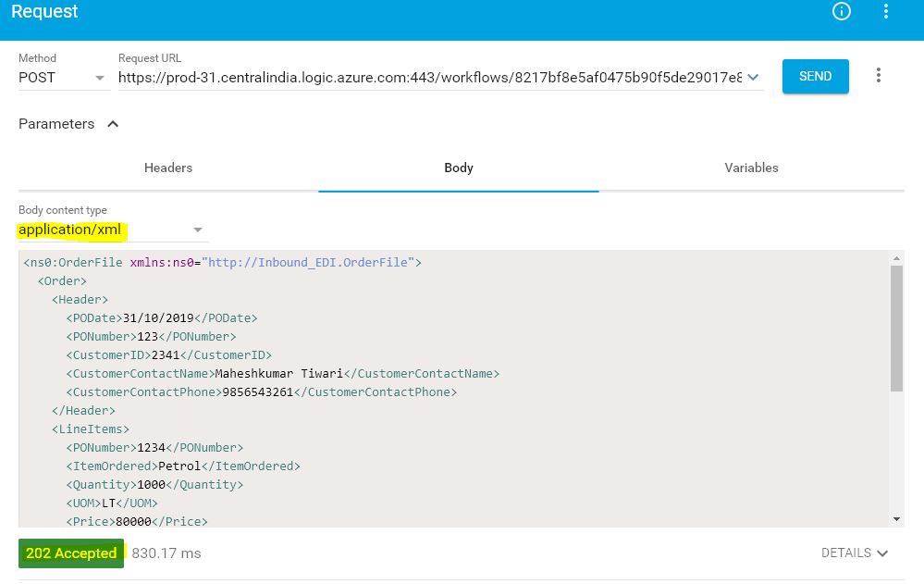Click the Request title in the header
The width and height of the screenshot is (924, 584).
[x=43, y=11]
